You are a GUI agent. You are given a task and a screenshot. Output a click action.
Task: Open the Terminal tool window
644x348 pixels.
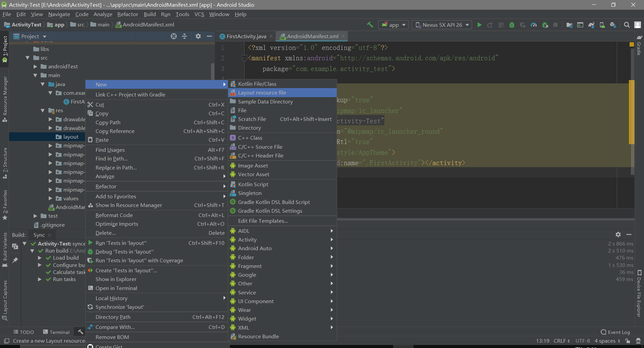click(x=56, y=332)
